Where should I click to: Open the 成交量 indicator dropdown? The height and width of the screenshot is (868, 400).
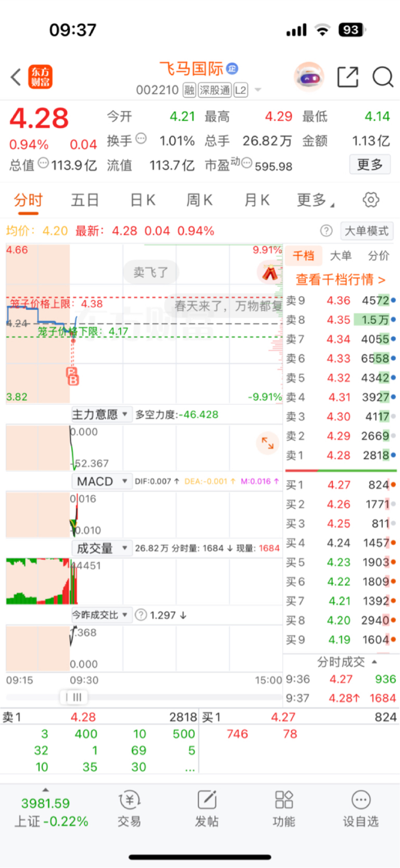(x=101, y=548)
